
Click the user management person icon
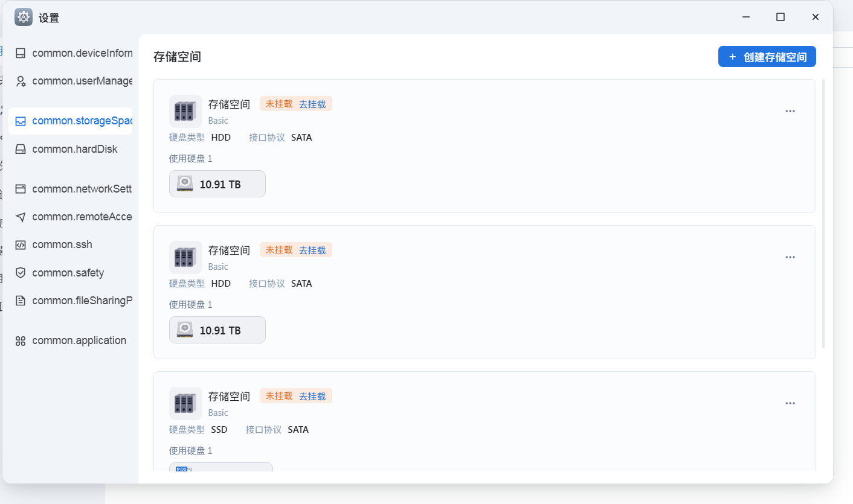(21, 81)
